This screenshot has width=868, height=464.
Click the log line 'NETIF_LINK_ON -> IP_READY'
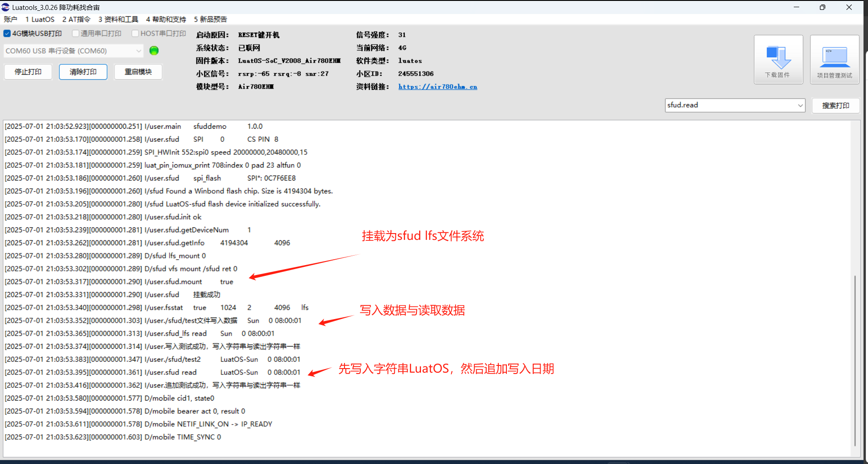click(139, 424)
